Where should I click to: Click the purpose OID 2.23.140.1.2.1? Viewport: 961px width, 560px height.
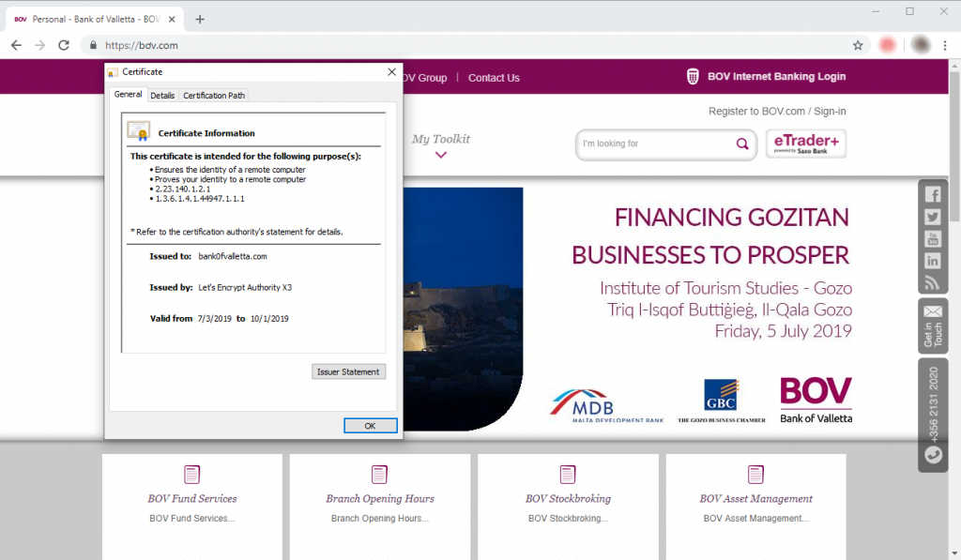coord(183,189)
